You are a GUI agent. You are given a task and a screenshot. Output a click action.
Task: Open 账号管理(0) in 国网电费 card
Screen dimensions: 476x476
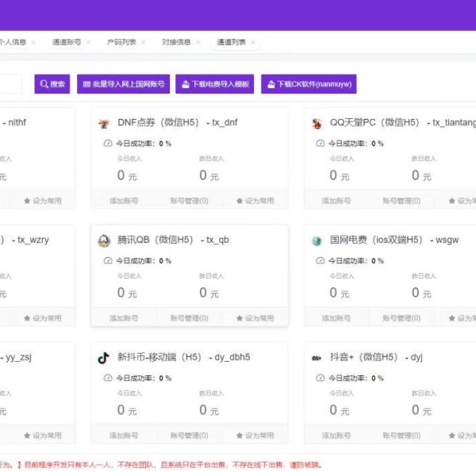(401, 318)
